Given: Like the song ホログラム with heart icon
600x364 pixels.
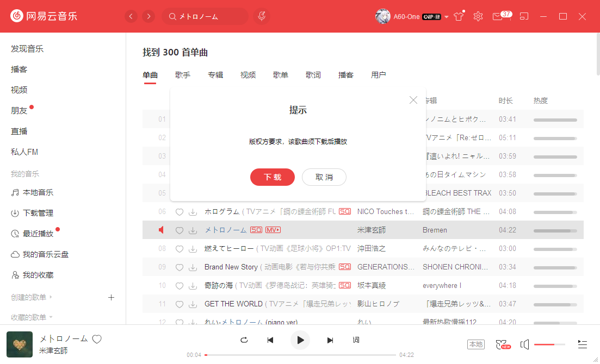Looking at the screenshot, I should 179,212.
